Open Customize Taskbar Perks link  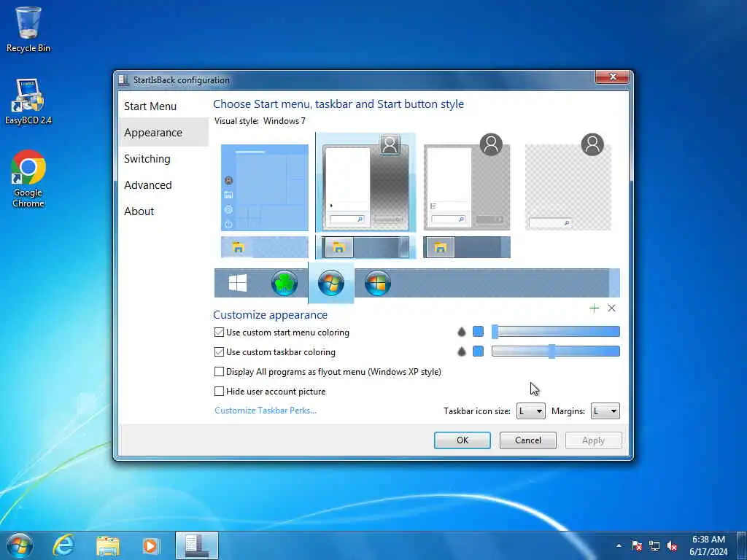tap(266, 411)
